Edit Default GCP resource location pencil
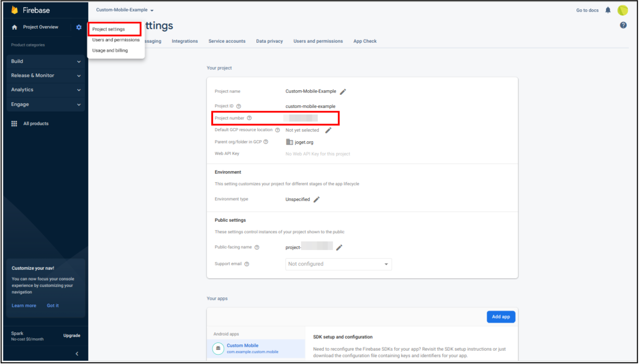This screenshot has width=639, height=364. pyautogui.click(x=328, y=130)
